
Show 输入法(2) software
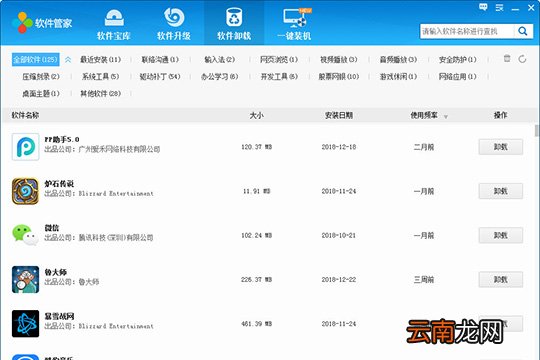220,60
